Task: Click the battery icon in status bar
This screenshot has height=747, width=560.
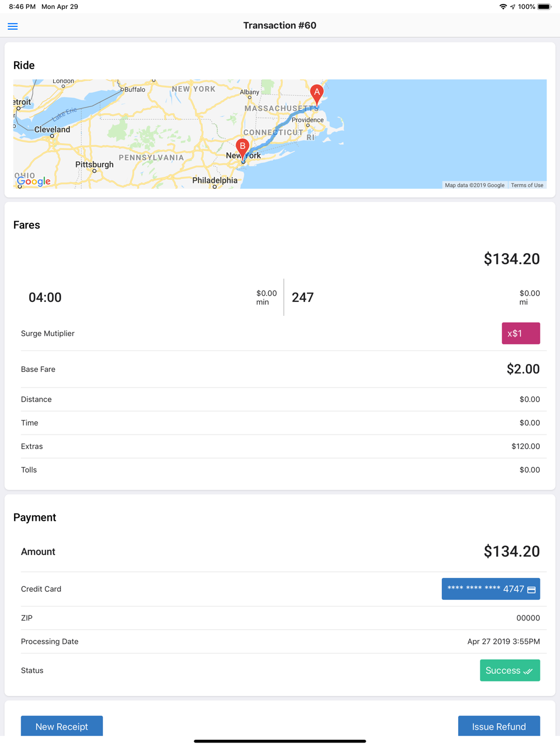Action: pyautogui.click(x=544, y=7)
